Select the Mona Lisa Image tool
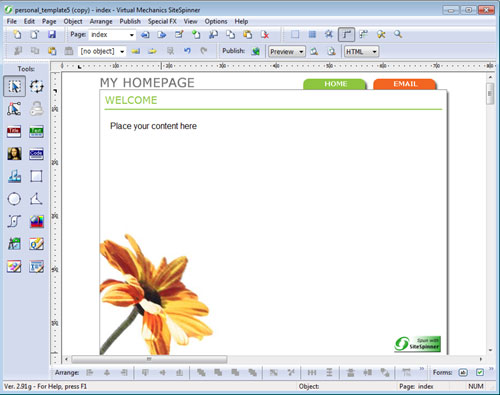Viewport: 500px width, 395px height. (x=14, y=154)
